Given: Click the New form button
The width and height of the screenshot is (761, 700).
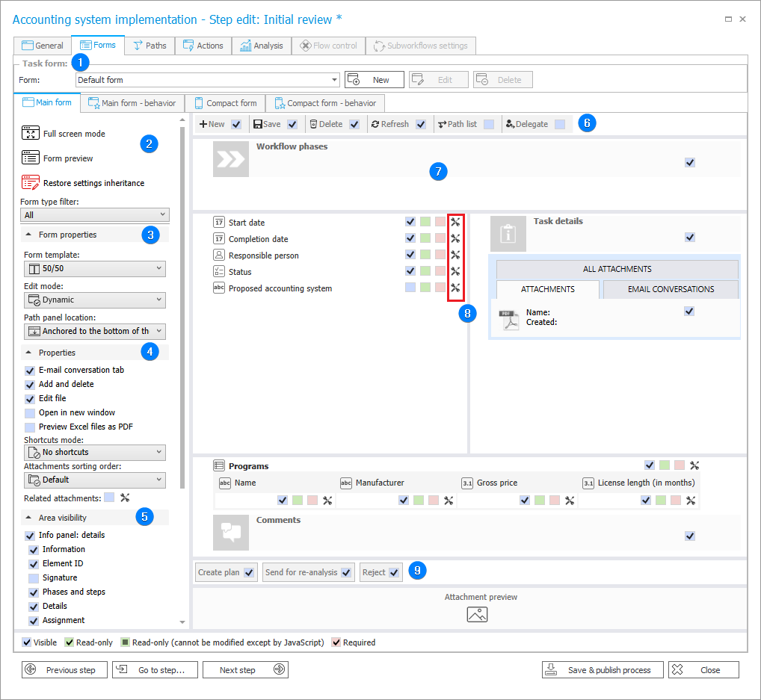Looking at the screenshot, I should (x=375, y=79).
